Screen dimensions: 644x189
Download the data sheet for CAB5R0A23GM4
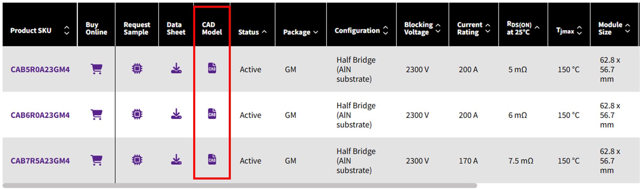pos(176,68)
